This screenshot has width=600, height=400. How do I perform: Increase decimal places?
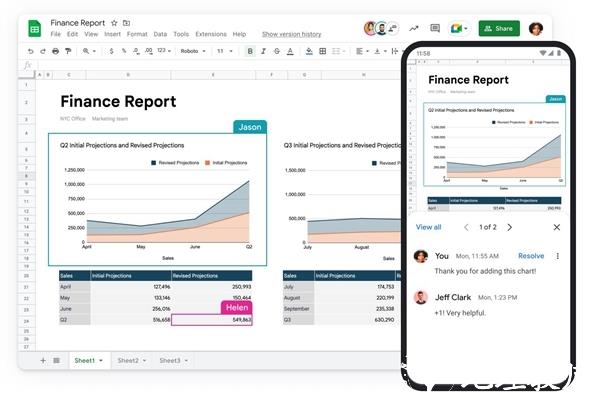(x=149, y=51)
